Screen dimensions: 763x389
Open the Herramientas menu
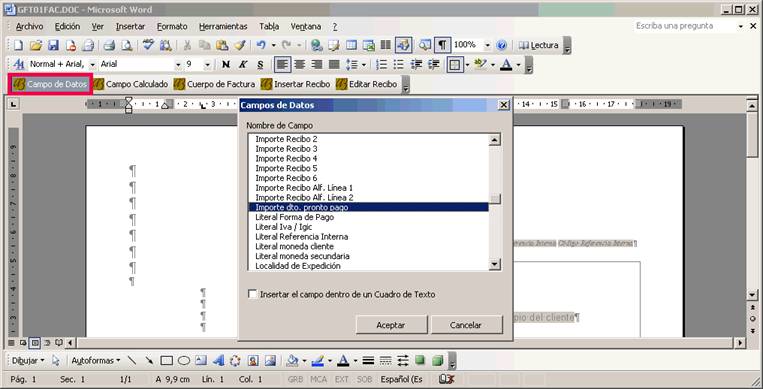click(x=223, y=26)
